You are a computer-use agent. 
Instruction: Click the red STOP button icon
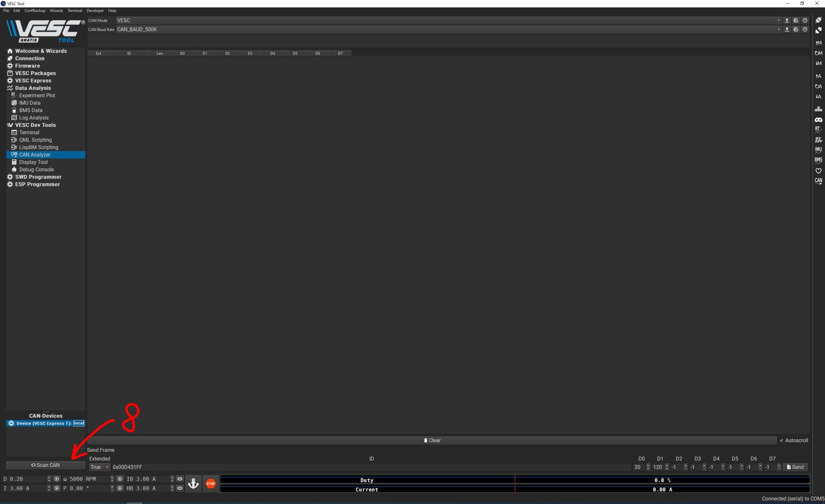tap(210, 483)
